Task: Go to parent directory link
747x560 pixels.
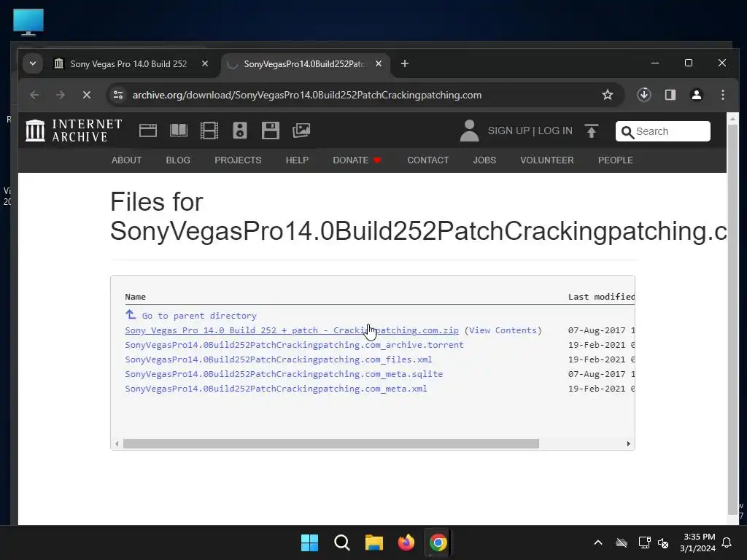Action: coord(190,315)
